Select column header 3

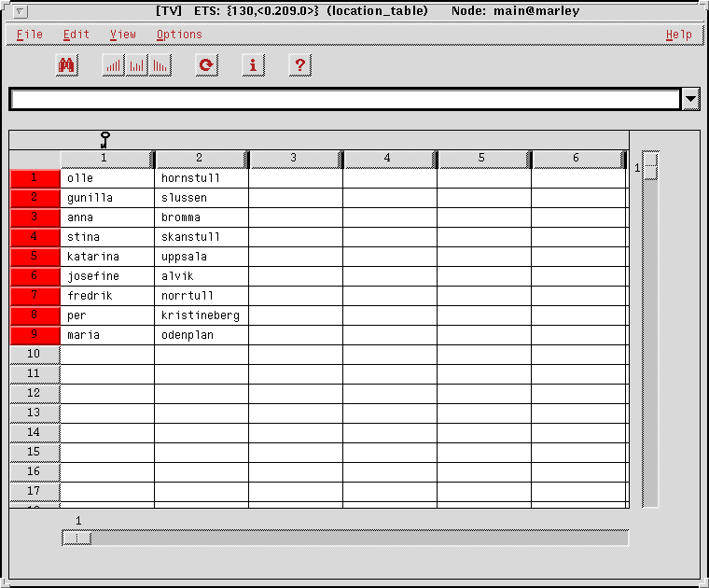(296, 159)
